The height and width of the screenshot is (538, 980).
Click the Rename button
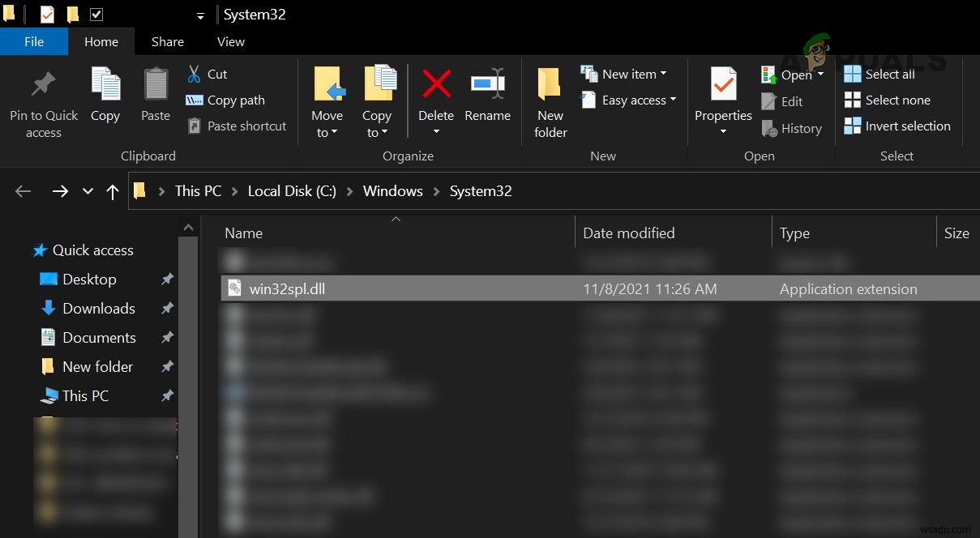pyautogui.click(x=488, y=96)
